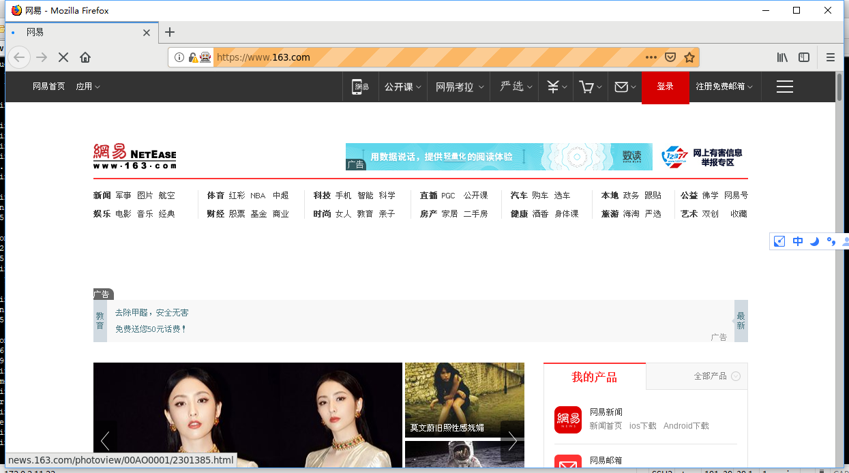Open the 财经 channel

coord(215,214)
